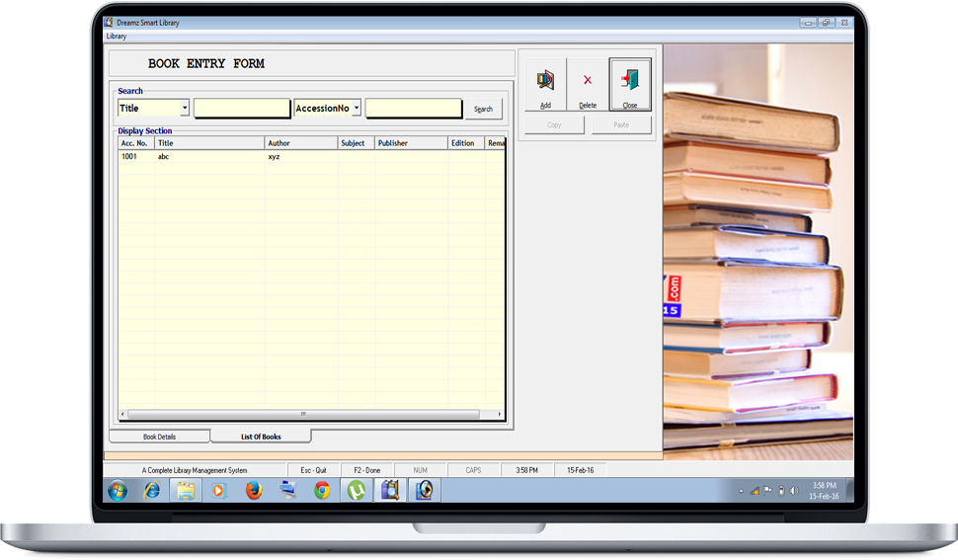Switch to the library book taskbar application

pos(390,491)
